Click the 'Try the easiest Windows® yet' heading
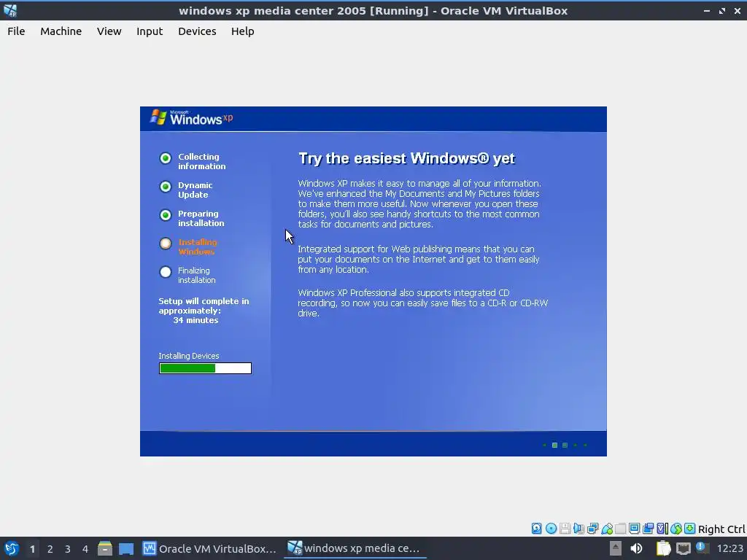Screen dimensions: 747x560 407,158
